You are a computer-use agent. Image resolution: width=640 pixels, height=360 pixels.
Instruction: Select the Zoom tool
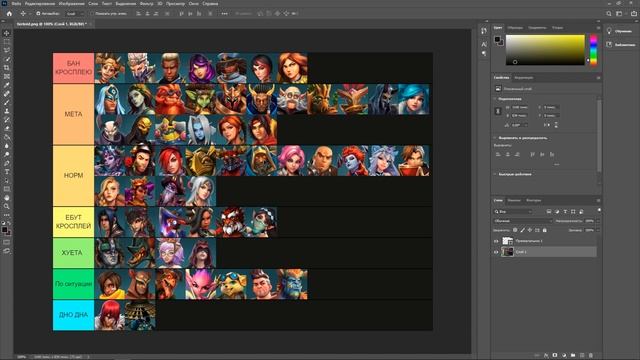point(7,207)
